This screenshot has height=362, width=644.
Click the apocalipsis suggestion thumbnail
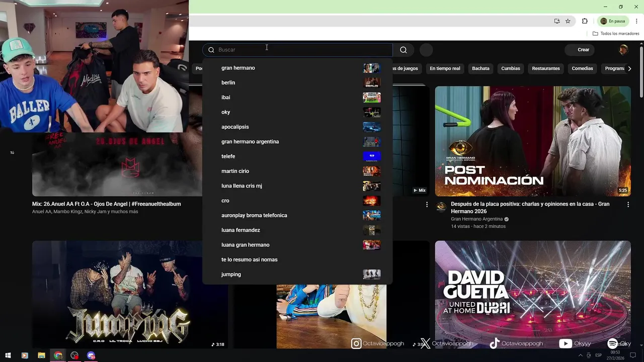[372, 127]
